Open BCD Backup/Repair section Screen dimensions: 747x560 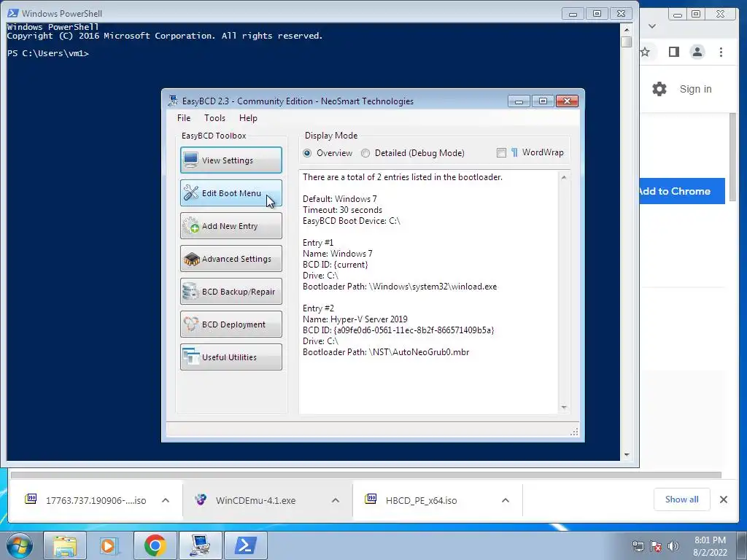(x=231, y=292)
